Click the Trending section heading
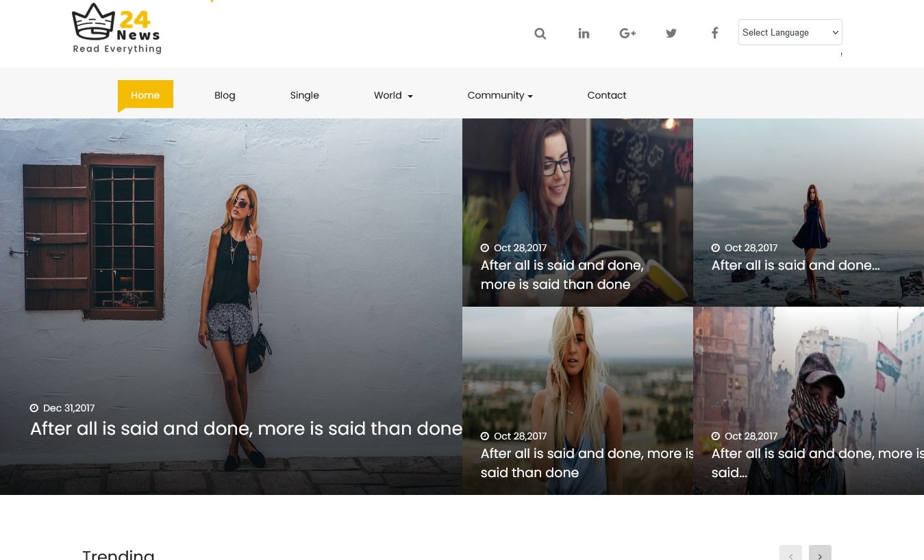This screenshot has width=924, height=560. point(118,554)
